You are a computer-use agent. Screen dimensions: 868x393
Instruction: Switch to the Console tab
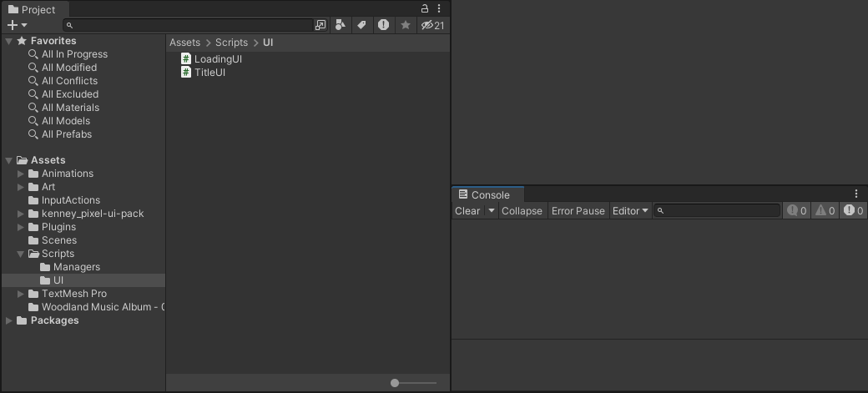pos(488,195)
